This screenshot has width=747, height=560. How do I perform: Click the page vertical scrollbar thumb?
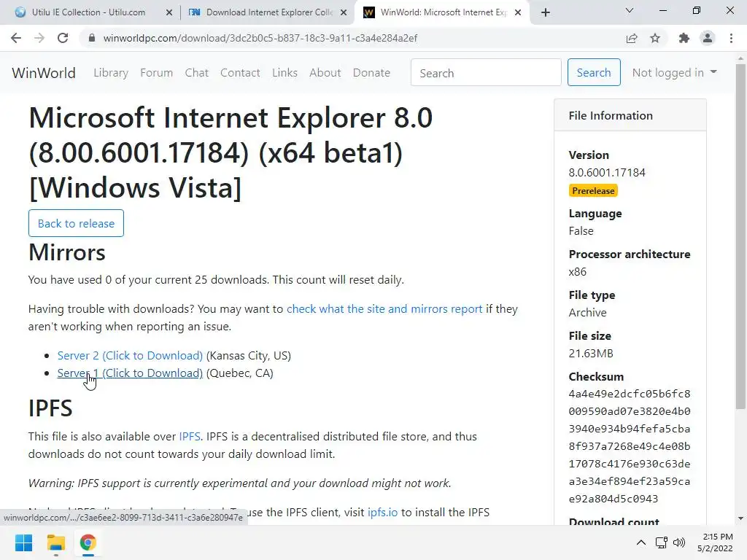tap(740, 236)
